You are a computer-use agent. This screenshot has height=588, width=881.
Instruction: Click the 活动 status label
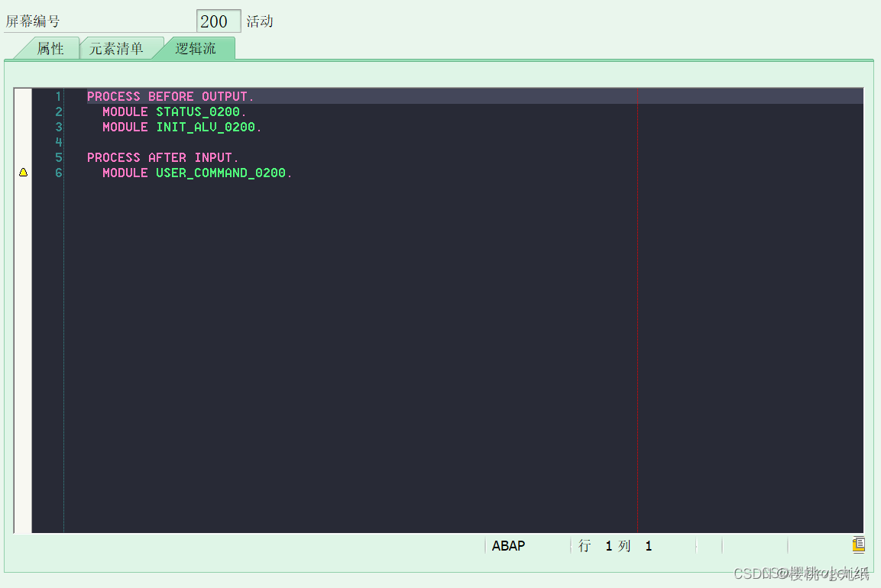click(x=260, y=21)
